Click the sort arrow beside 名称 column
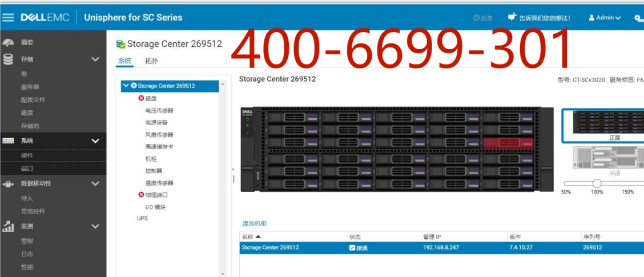This screenshot has height=277, width=644. coord(258,236)
